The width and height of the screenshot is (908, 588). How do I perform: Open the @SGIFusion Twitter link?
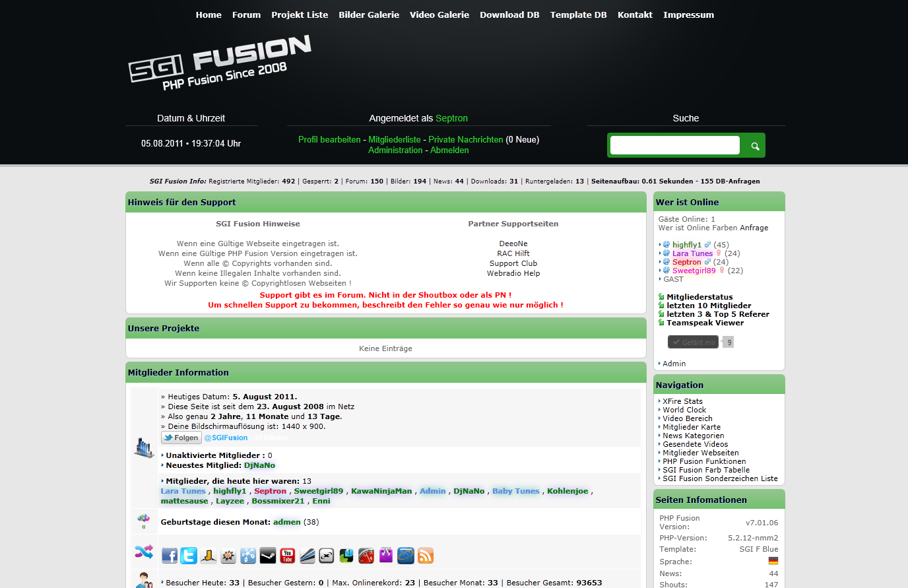click(x=226, y=438)
